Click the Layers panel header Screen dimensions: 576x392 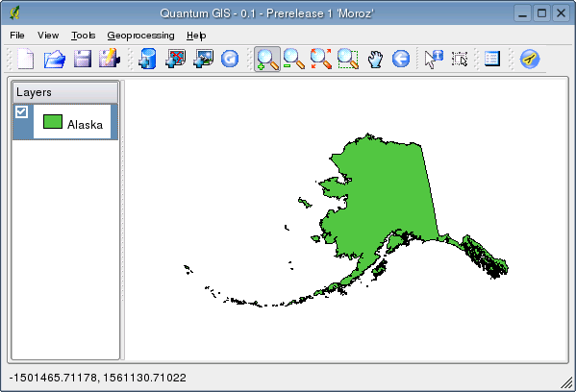tap(65, 92)
